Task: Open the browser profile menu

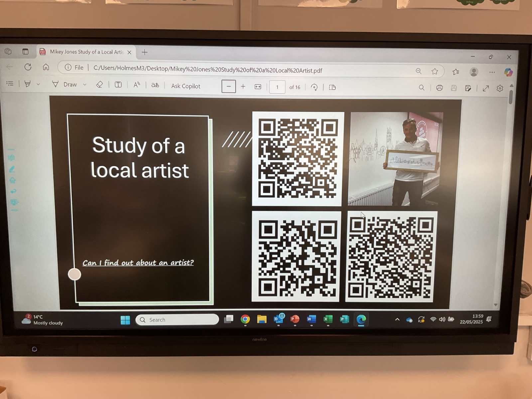Action: coord(474,72)
